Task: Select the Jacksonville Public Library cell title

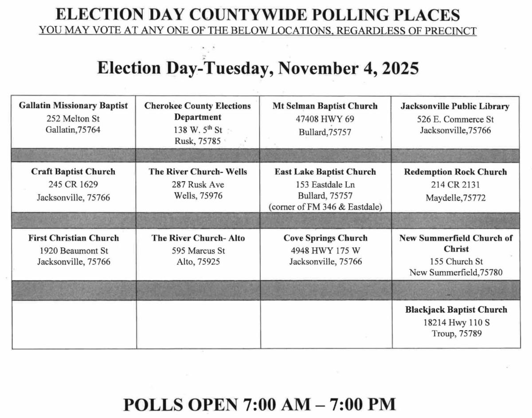Action: click(x=455, y=106)
